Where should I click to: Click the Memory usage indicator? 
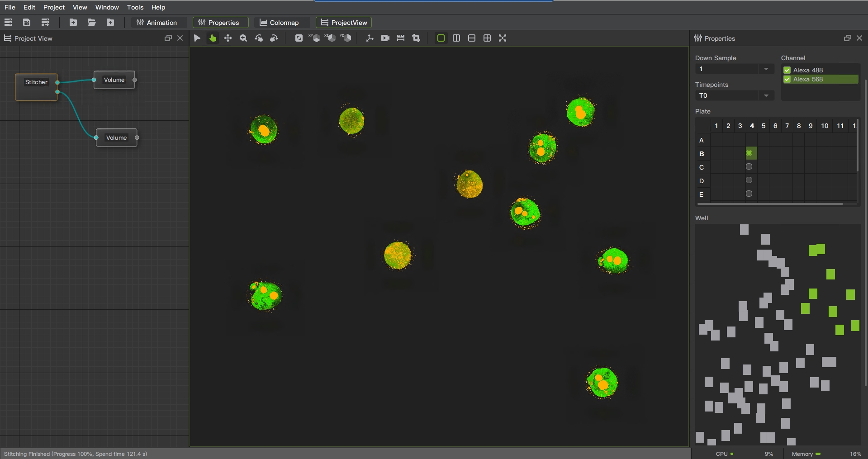click(826, 454)
